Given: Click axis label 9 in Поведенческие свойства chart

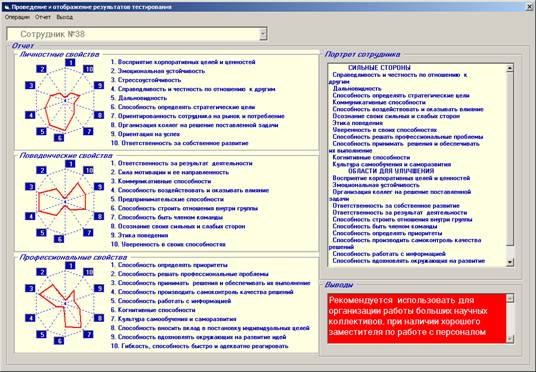Looking at the screenshot, I should [99, 186].
